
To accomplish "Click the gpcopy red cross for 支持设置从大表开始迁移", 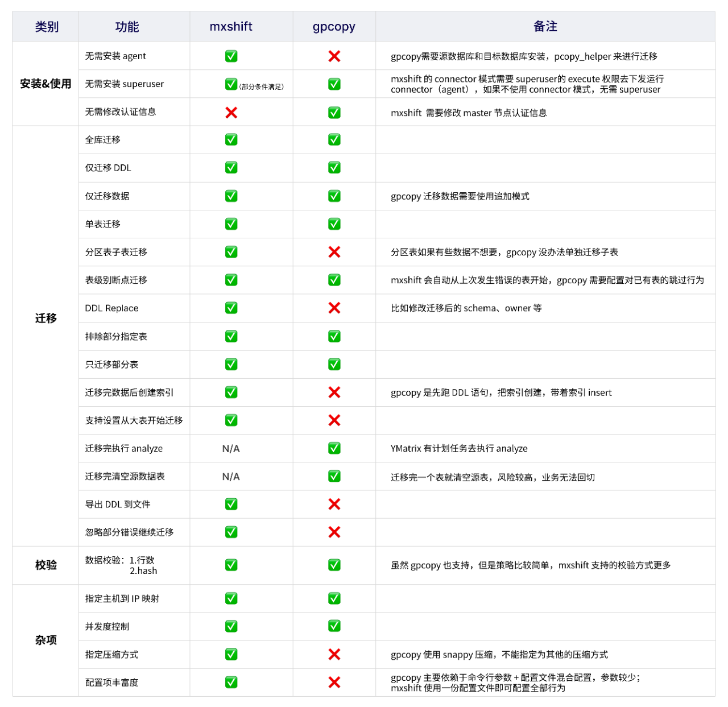I will [334, 420].
